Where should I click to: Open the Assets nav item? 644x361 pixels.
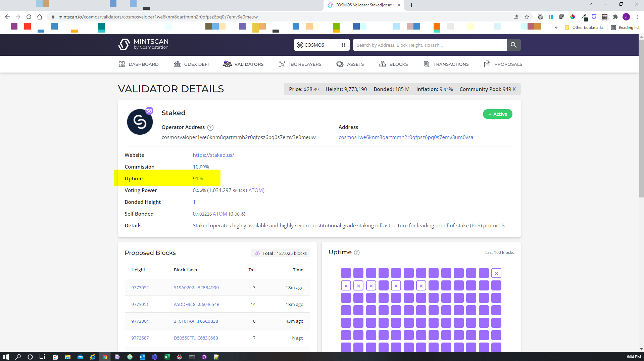click(350, 64)
